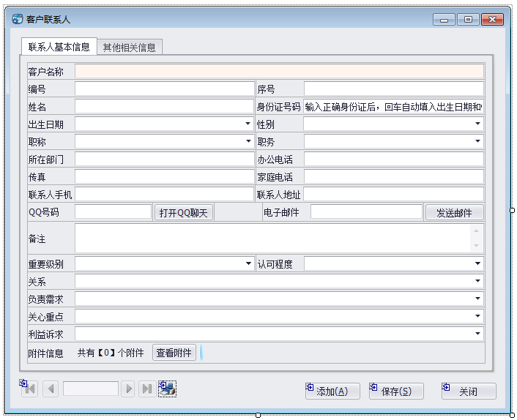517x420 pixels.
Task: Open the 认可程度 dropdown
Action: 477,263
